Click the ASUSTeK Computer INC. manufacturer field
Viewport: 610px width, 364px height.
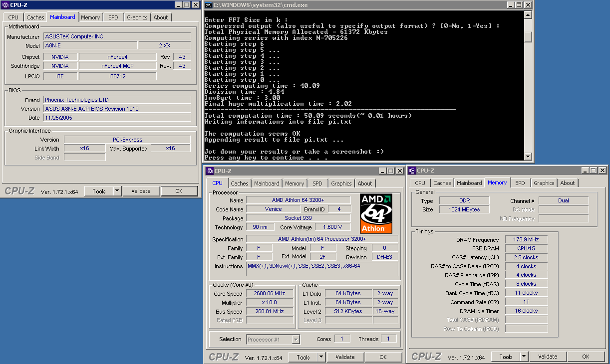point(117,36)
